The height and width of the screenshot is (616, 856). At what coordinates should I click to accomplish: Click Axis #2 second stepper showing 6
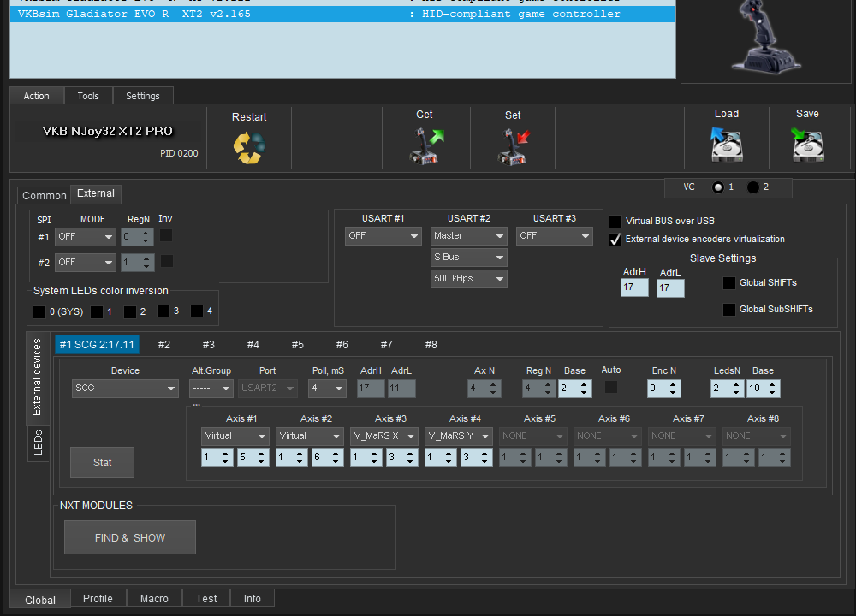pyautogui.click(x=328, y=458)
